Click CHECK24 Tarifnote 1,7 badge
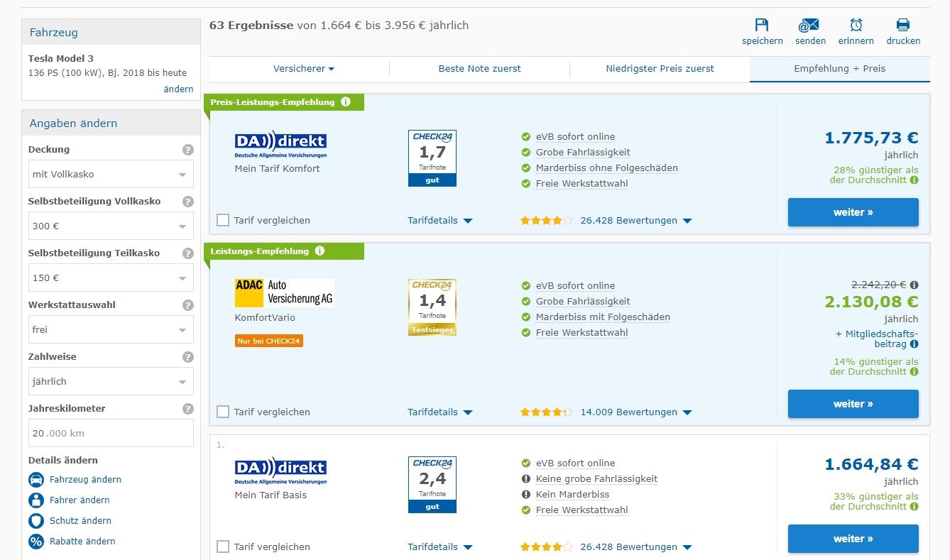 pos(432,158)
